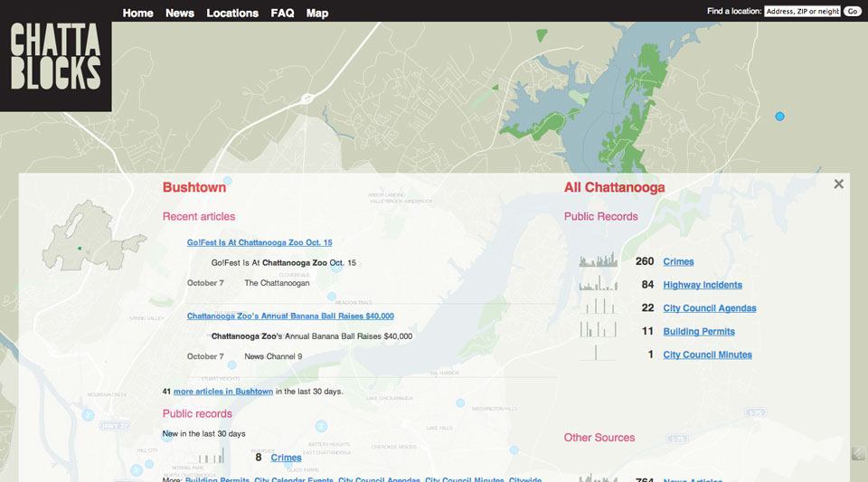The width and height of the screenshot is (868, 482).
Task: Click the Bushtown neighborhood map thumbnail
Action: pyautogui.click(x=93, y=236)
